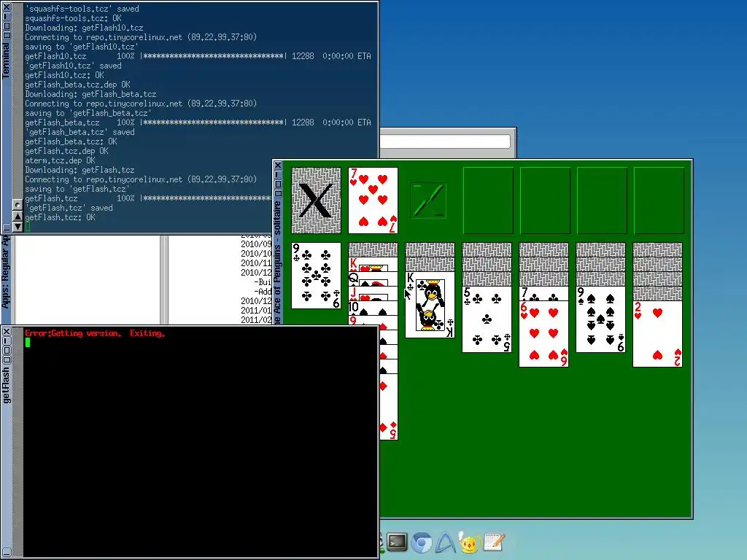The width and height of the screenshot is (747, 560).
Task: Minimize the Terminal window
Action: point(6,16)
